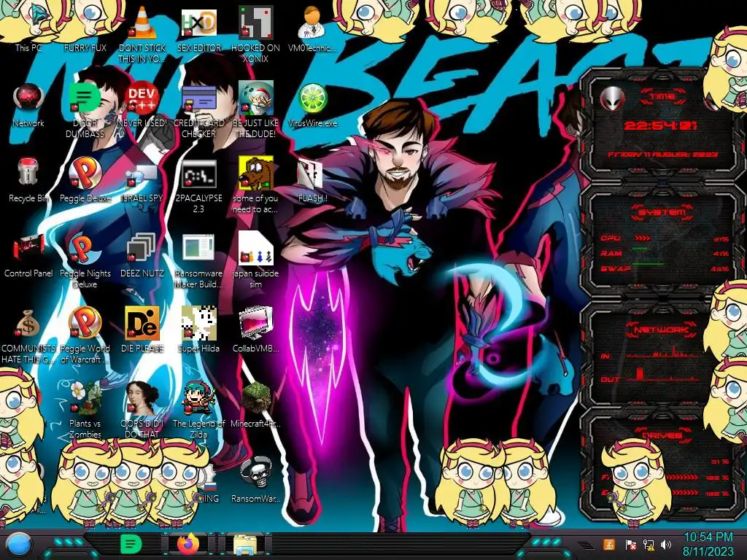The height and width of the screenshot is (560, 747).
Task: Click the IN traffic graph
Action: 663,352
